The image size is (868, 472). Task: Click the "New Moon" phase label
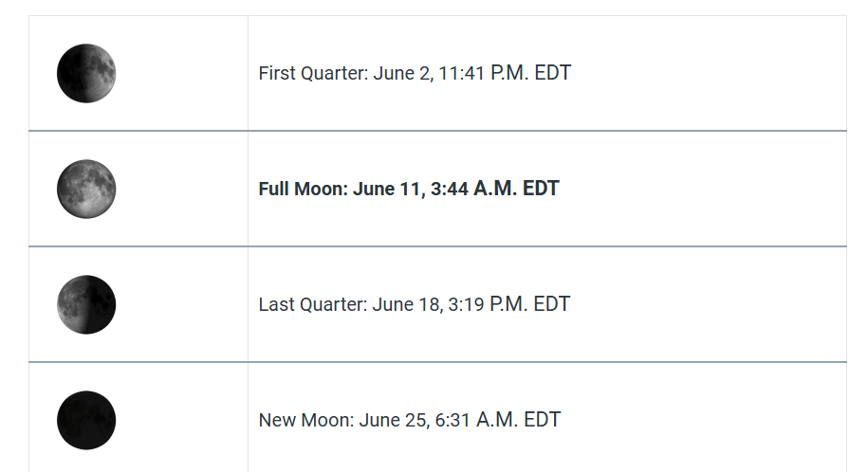305,420
